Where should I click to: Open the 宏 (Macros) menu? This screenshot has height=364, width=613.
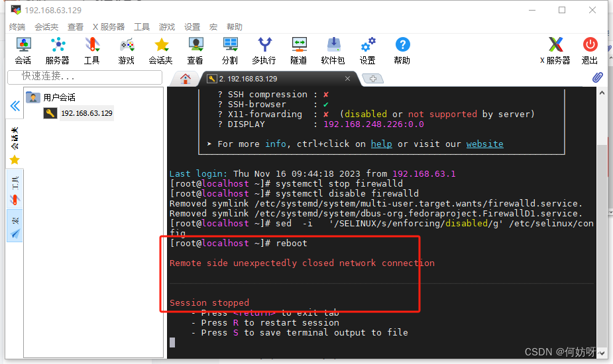[x=213, y=27]
